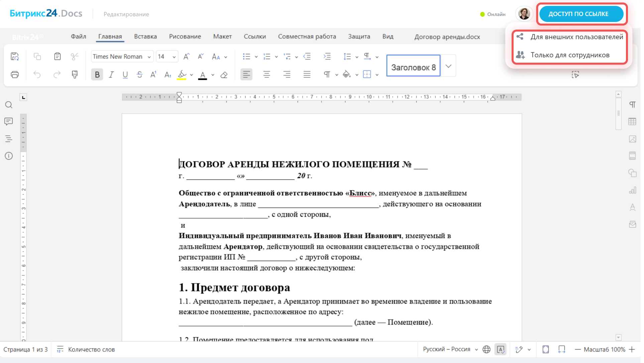Click the Print icon in toolbar
Screen dimensions: 644x363
pos(15,75)
